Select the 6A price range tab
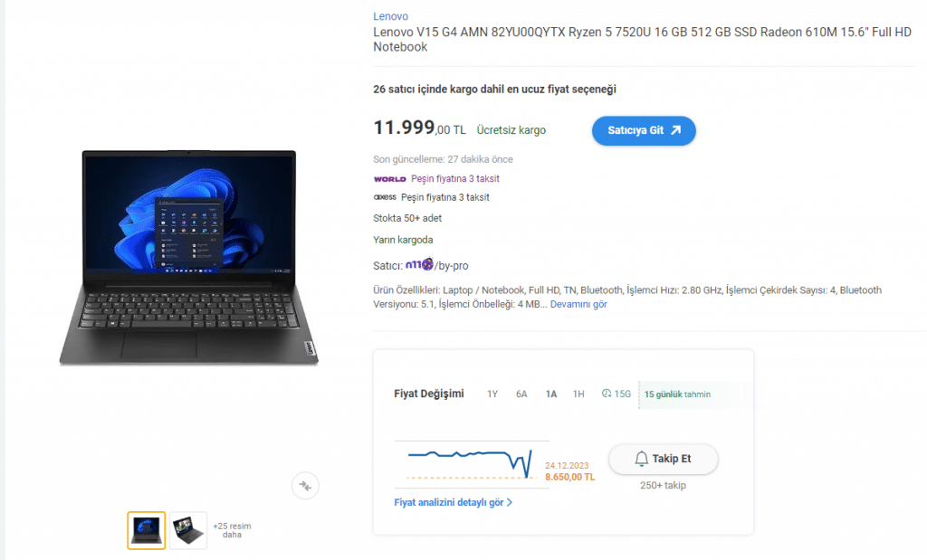 (521, 394)
